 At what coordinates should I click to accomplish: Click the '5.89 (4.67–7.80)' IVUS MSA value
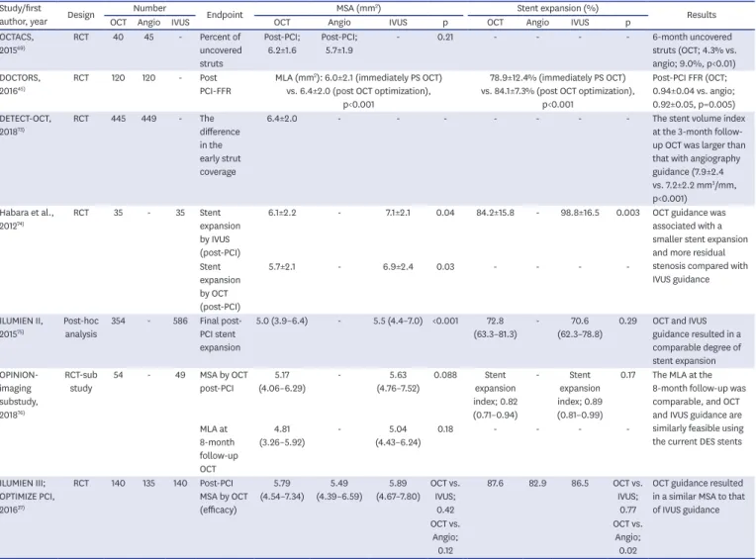(x=398, y=490)
